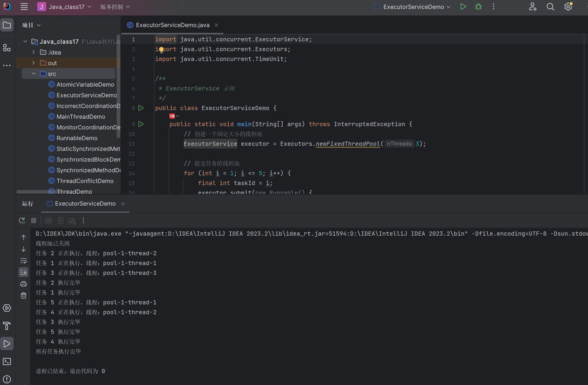Click the run gutter arrow beside main method

click(141, 124)
